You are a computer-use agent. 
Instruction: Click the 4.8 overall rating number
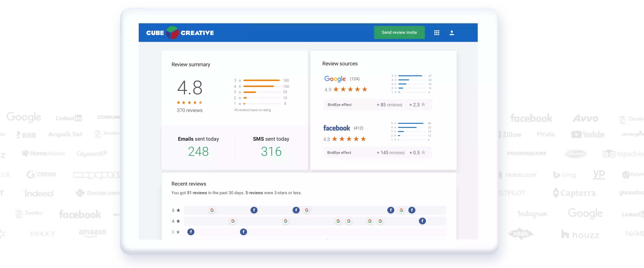189,88
